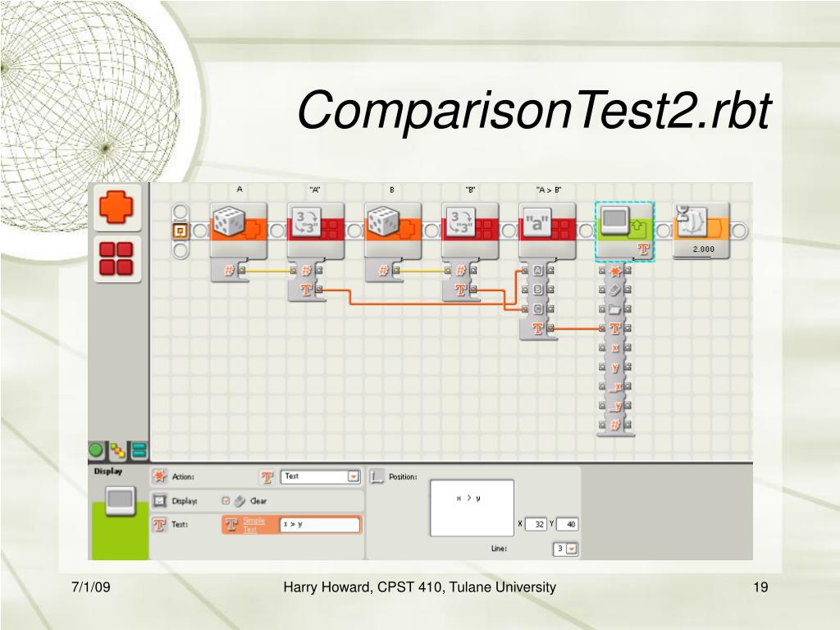This screenshot has height=630, width=840.
Task: Click the position preview box
Action: (x=472, y=508)
